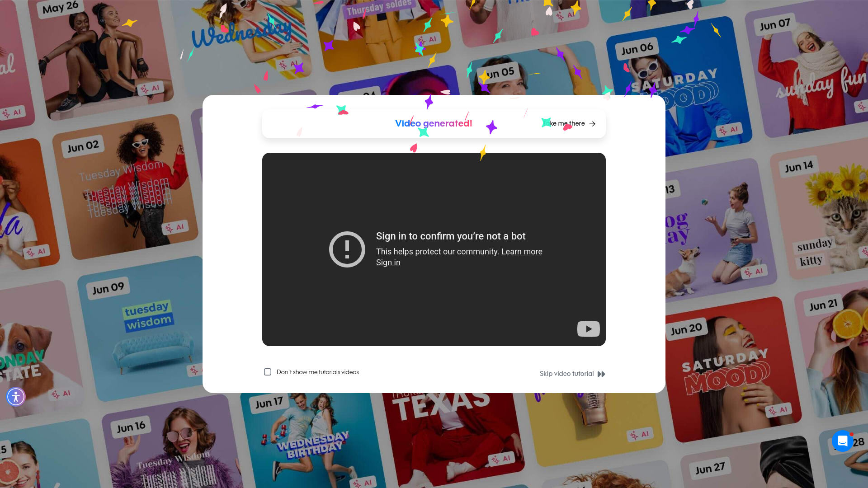Click the AI badge on Jun 06 card
Screen dimensions: 868x488
pos(729,130)
